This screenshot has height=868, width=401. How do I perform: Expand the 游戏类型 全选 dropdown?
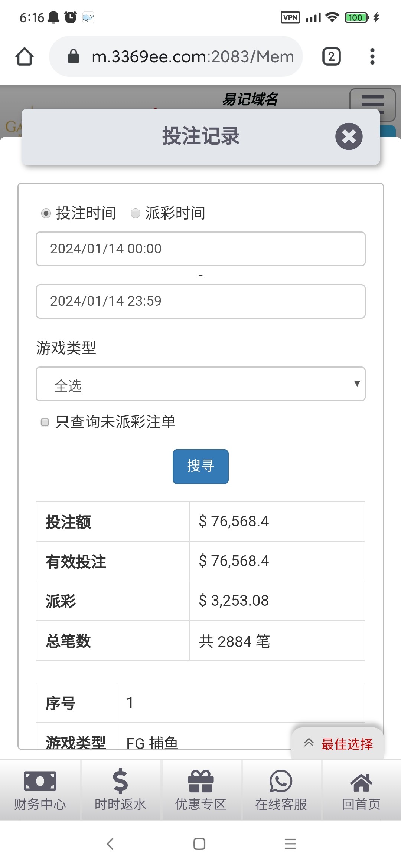[200, 384]
